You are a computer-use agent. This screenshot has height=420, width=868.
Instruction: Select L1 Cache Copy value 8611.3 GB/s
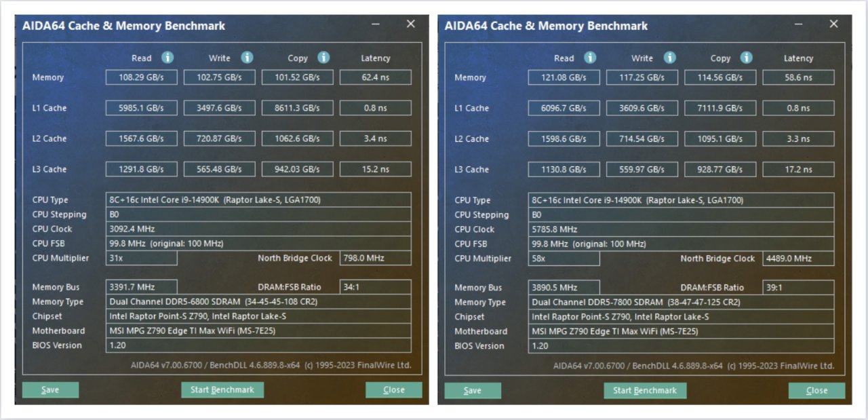point(297,108)
